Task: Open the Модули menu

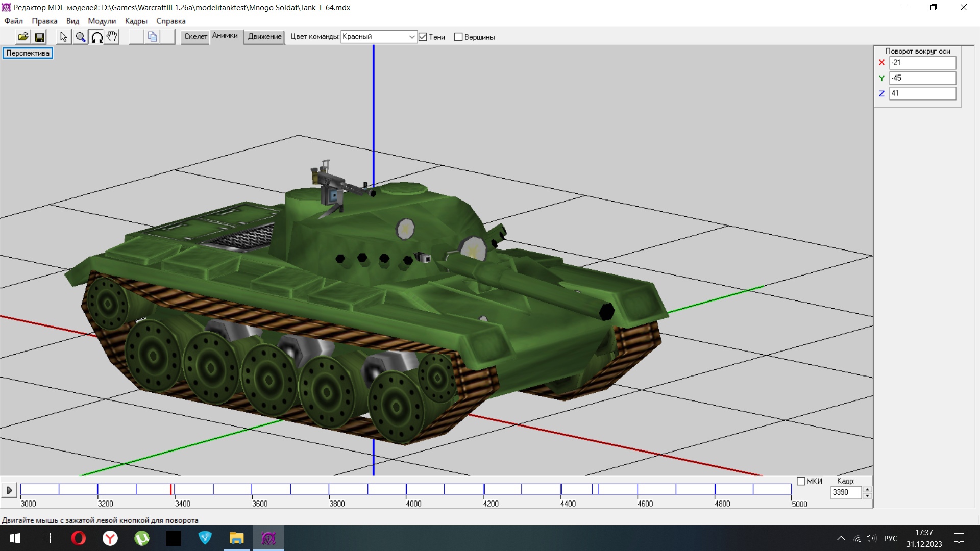Action: (102, 21)
